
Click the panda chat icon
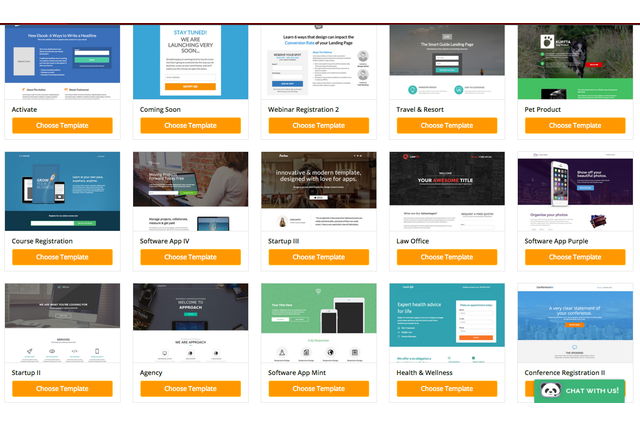click(548, 390)
